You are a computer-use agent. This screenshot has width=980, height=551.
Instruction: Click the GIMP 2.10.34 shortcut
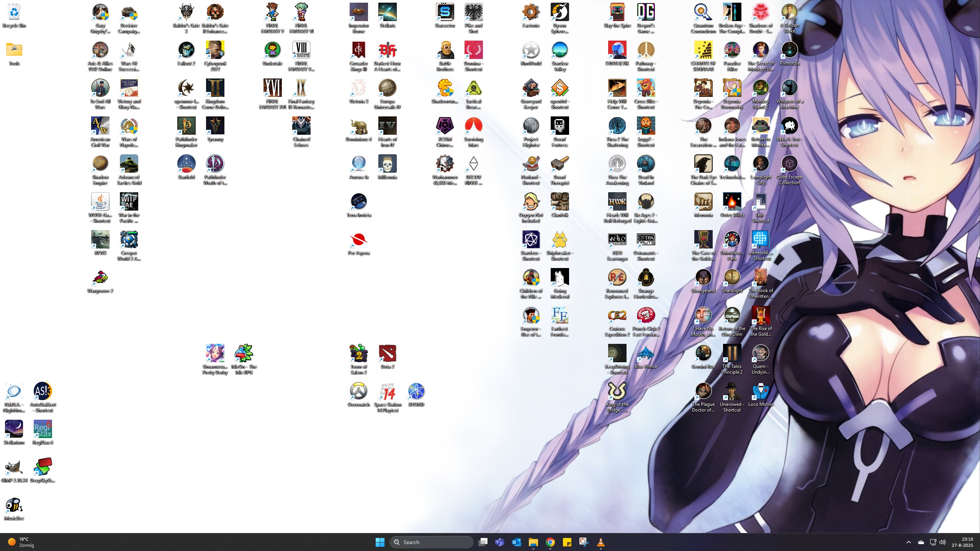pyautogui.click(x=14, y=468)
